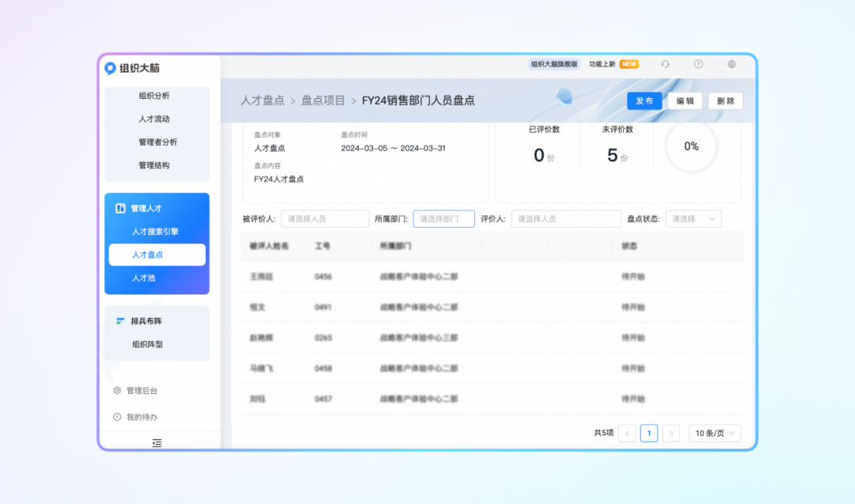Click the 删除 button
Image resolution: width=855 pixels, height=504 pixels.
tap(725, 101)
